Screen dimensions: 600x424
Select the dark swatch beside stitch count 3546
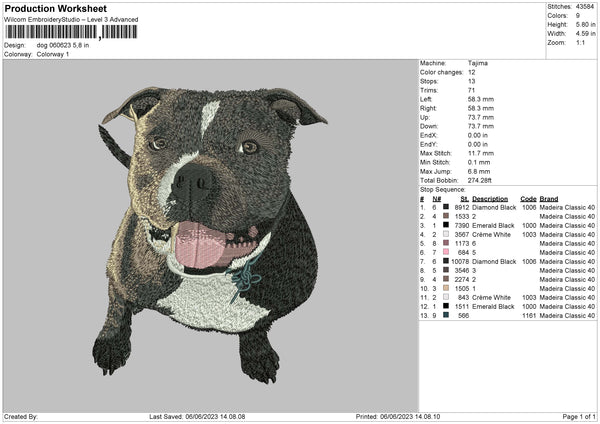(446, 270)
